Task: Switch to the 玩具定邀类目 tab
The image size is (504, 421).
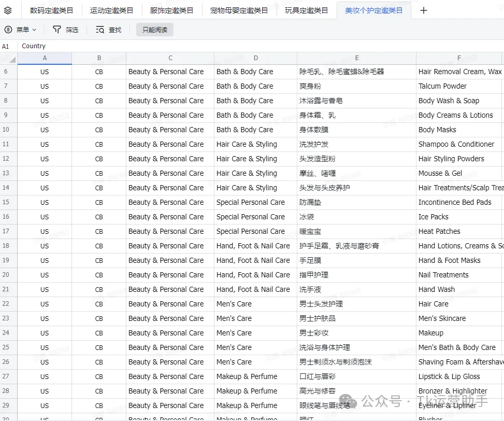Action: pyautogui.click(x=306, y=10)
